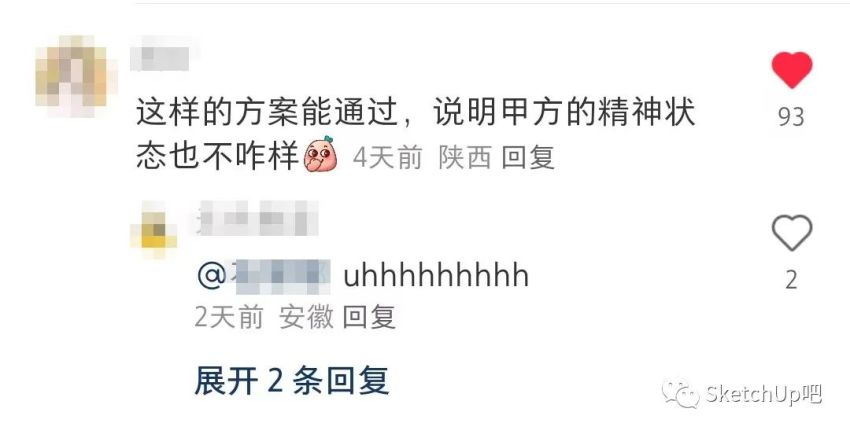
Task: Click the @ mentioned user in reply
Action: pyautogui.click(x=264, y=276)
